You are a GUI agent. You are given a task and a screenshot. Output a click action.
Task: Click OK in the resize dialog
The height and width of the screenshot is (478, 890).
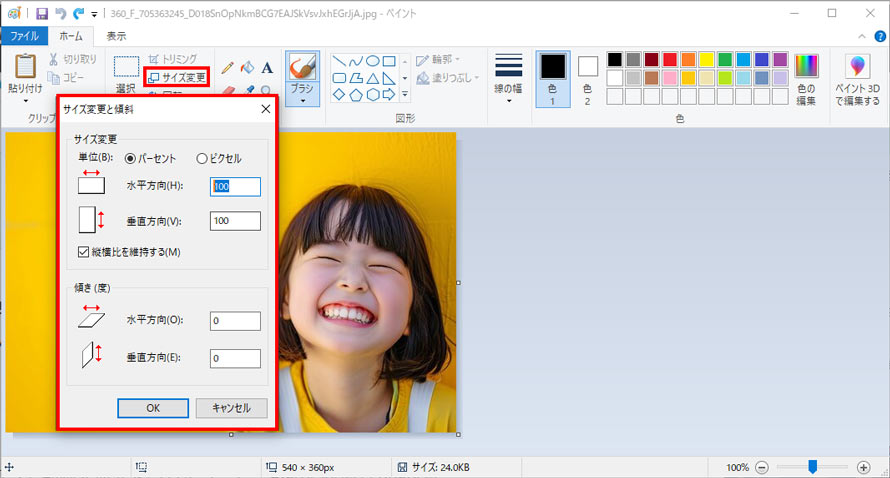pyautogui.click(x=153, y=408)
